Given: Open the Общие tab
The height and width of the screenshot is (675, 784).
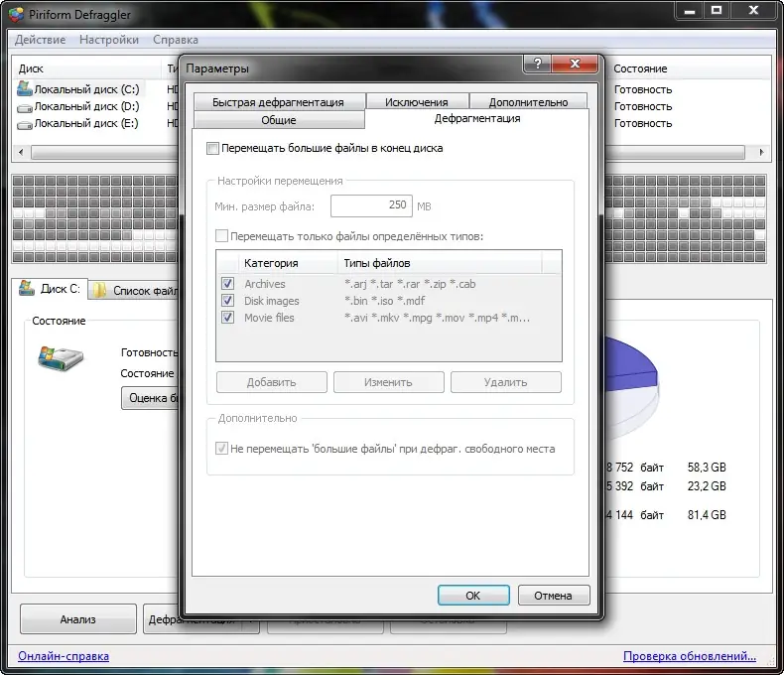Looking at the screenshot, I should pyautogui.click(x=279, y=120).
